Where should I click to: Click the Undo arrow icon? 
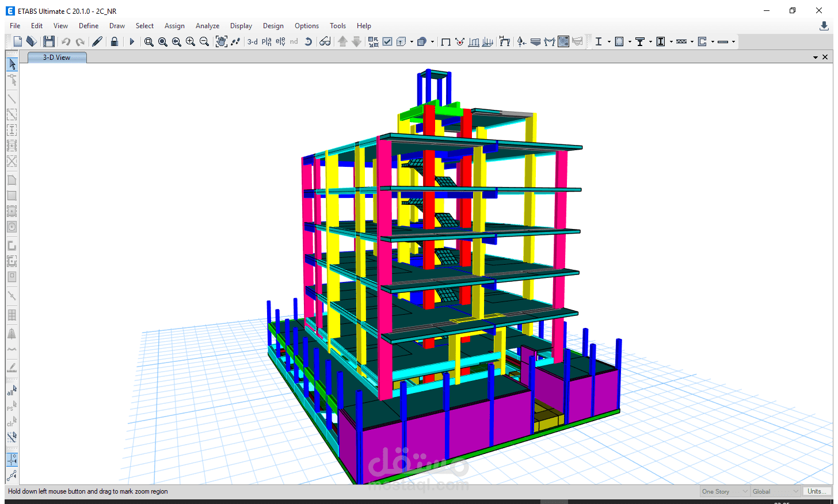pos(66,41)
